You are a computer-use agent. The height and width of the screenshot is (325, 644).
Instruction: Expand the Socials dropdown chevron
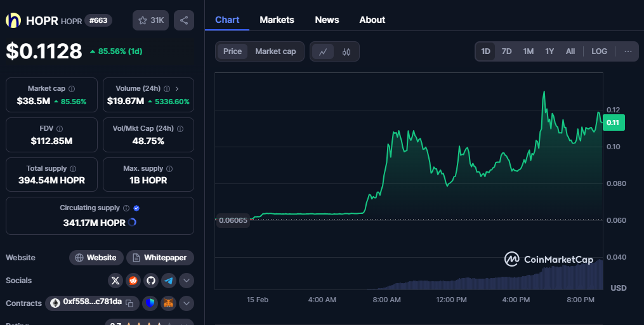click(x=187, y=281)
